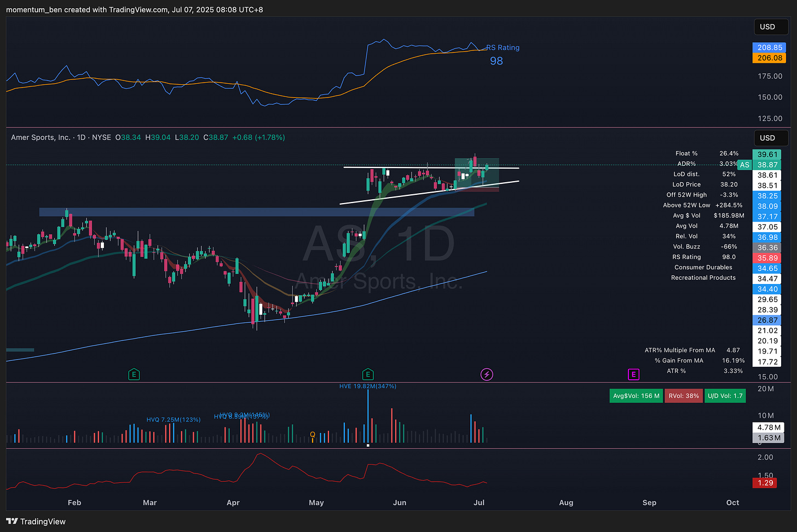Click the 208.85 blue RS value label
This screenshot has height=532, width=797.
pyautogui.click(x=770, y=48)
